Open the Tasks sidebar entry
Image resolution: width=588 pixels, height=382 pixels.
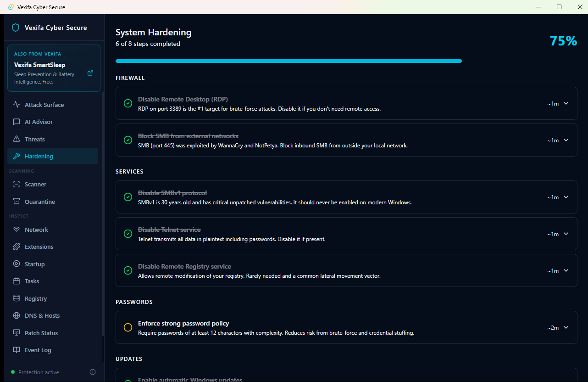(53, 281)
